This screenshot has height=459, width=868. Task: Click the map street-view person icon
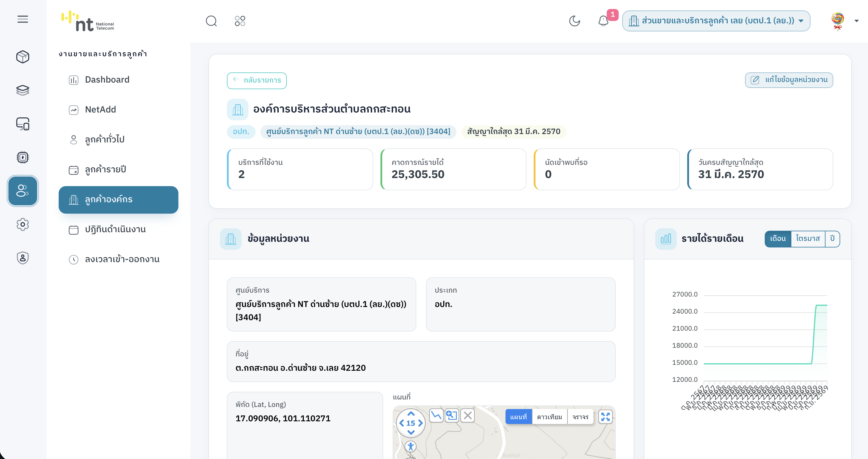410,446
